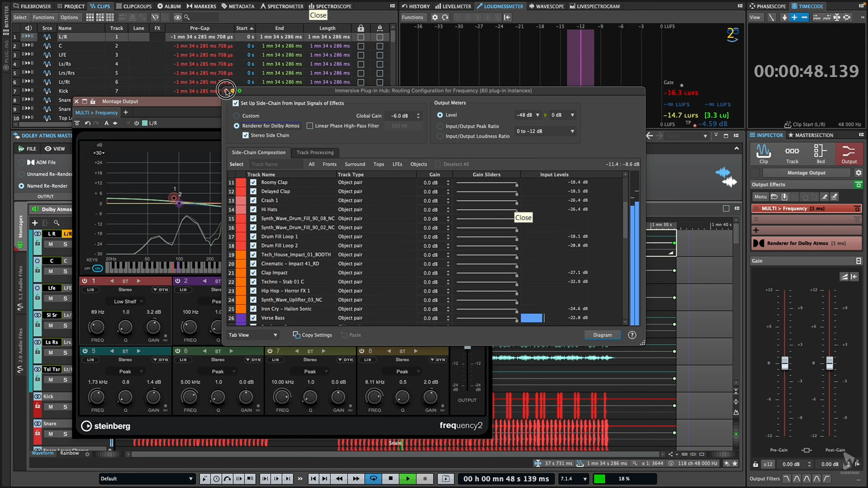Uncheck the Verse Bass track checkbox

point(253,318)
